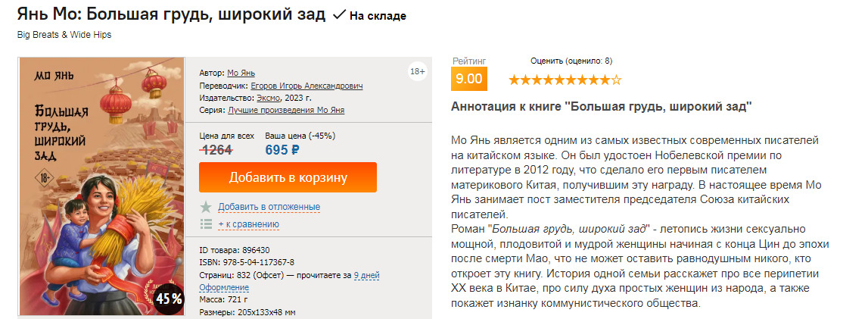Add the book via 'Добавить в отложенные' link
The height and width of the screenshot is (319, 868).
(x=269, y=207)
